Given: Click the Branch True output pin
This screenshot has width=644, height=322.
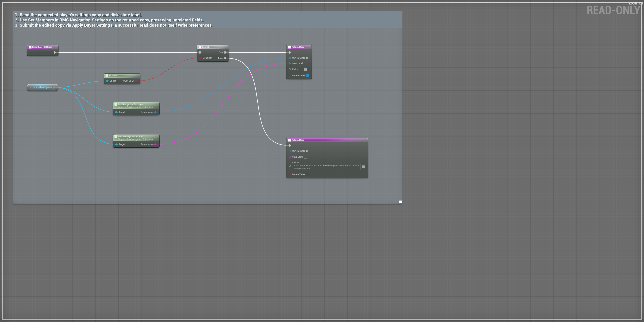Looking at the screenshot, I should (x=226, y=52).
